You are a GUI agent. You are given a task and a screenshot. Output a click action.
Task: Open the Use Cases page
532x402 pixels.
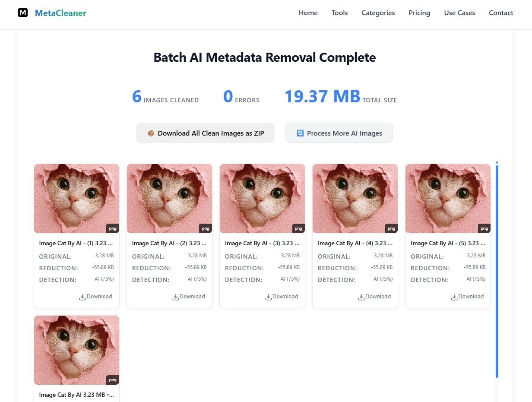tap(459, 13)
